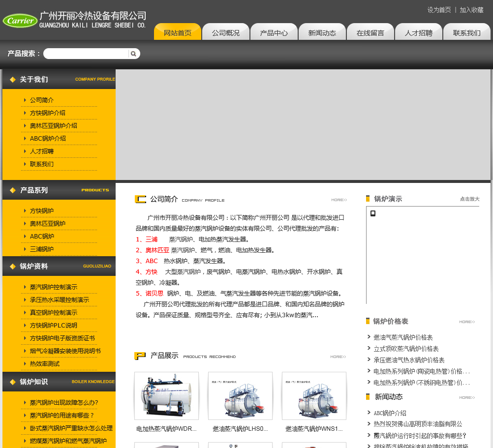
Task: Open the 网站首页 tab
Action: click(177, 32)
